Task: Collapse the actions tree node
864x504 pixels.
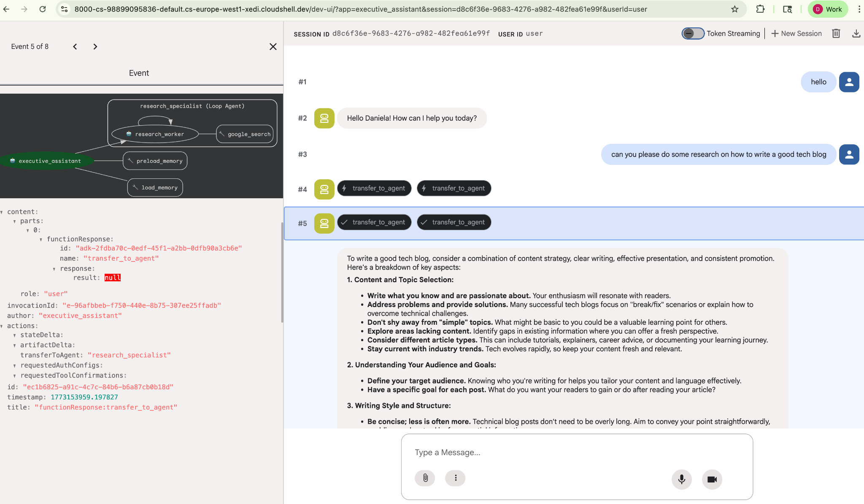Action: [2, 326]
